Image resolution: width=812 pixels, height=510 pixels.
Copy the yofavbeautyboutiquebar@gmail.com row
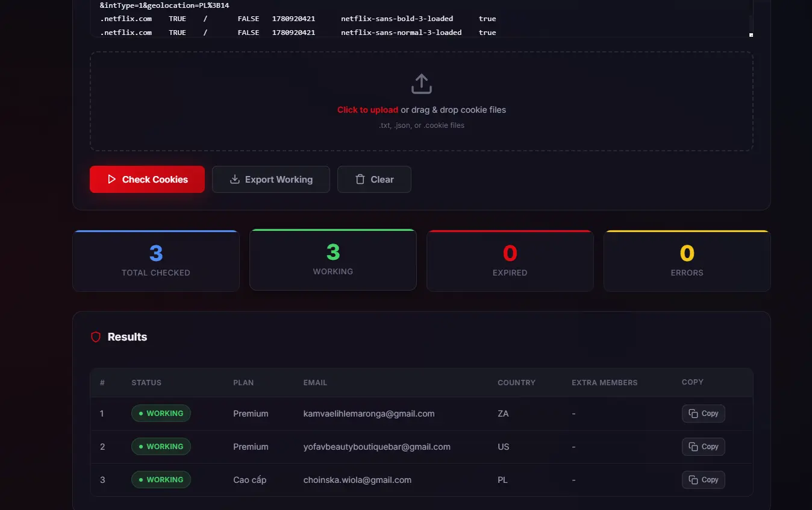(x=704, y=447)
